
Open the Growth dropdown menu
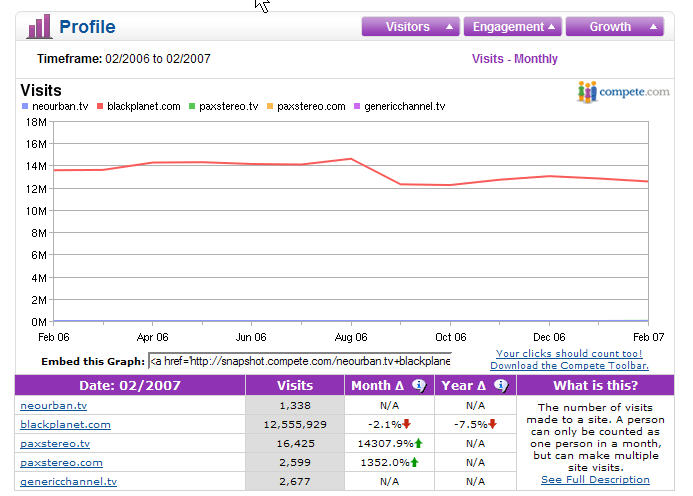(x=615, y=27)
